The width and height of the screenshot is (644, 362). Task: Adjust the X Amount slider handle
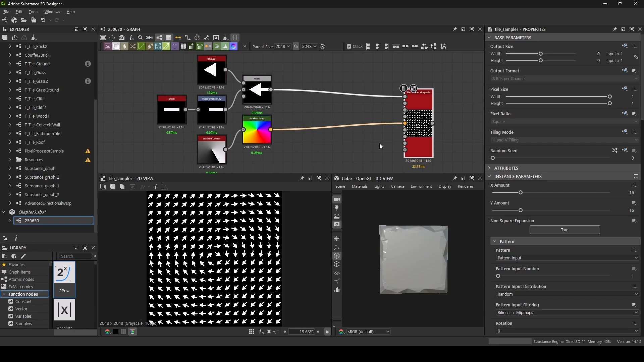(x=520, y=193)
